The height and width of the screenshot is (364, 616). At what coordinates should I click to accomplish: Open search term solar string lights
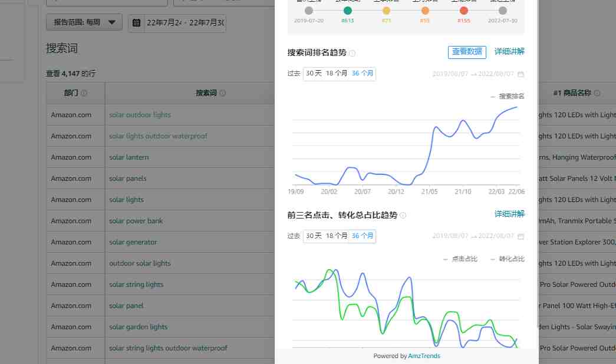pyautogui.click(x=136, y=284)
